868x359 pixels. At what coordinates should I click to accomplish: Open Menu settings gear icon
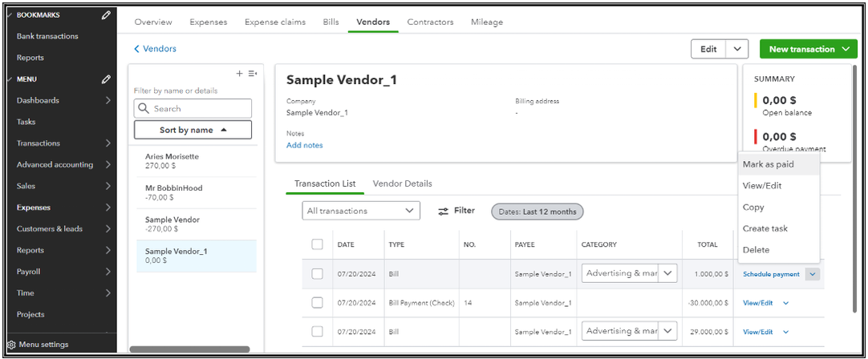(11, 345)
